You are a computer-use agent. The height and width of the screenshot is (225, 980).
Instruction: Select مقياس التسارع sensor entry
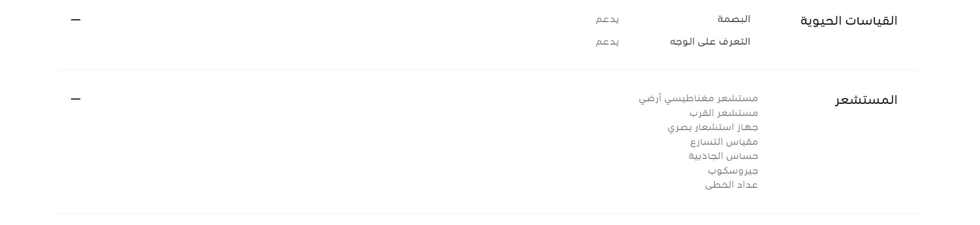click(724, 142)
